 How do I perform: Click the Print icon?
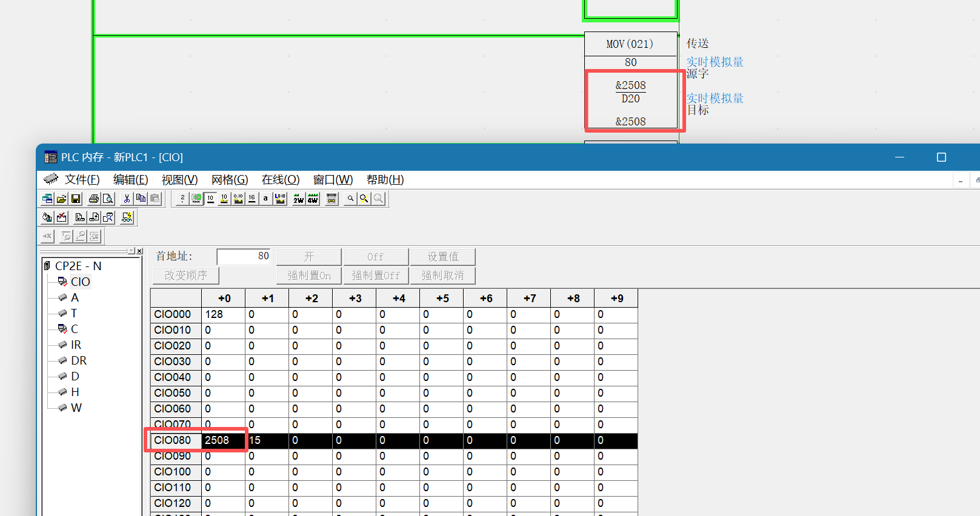point(94,199)
